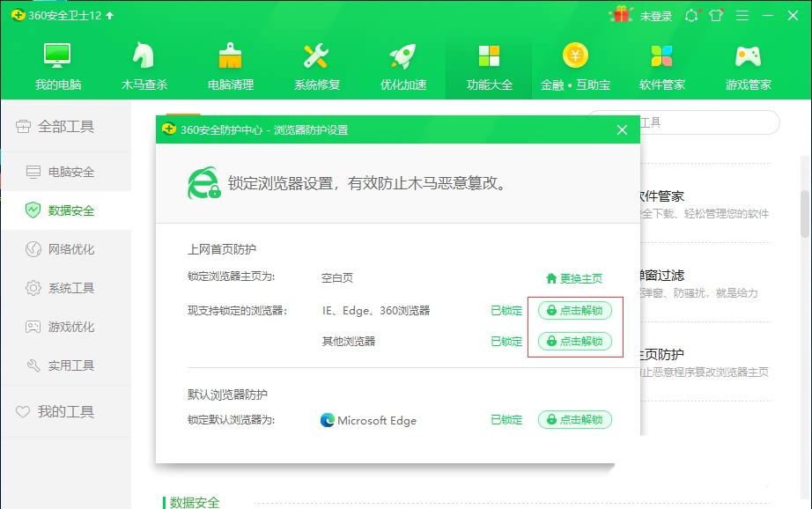
Task: Select 网络优化 sidebar category
Action: 66,249
